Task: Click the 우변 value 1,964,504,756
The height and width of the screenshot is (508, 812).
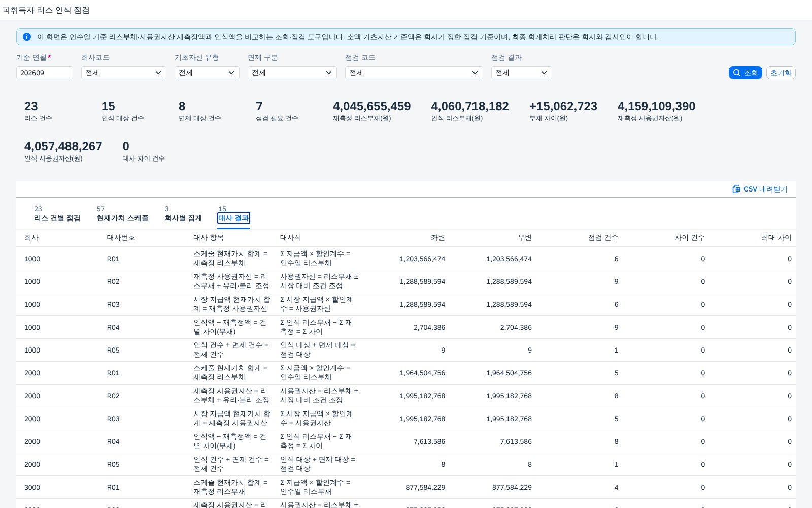Action: [509, 373]
